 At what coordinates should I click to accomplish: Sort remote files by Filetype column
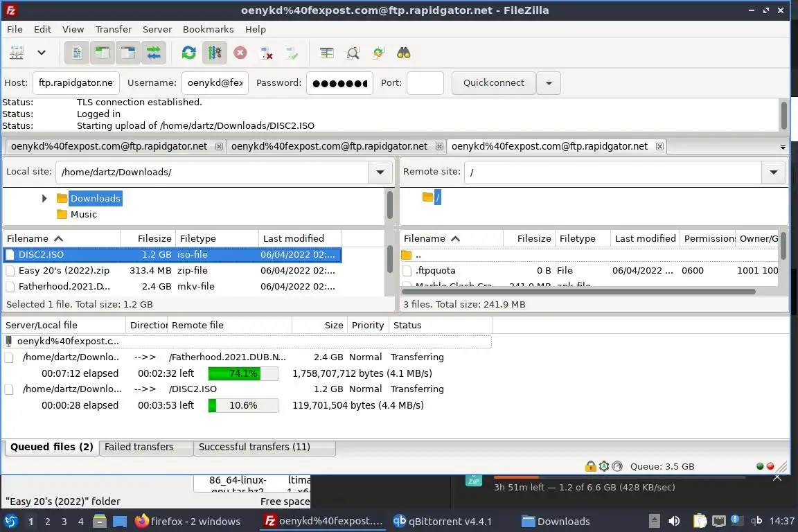point(582,239)
